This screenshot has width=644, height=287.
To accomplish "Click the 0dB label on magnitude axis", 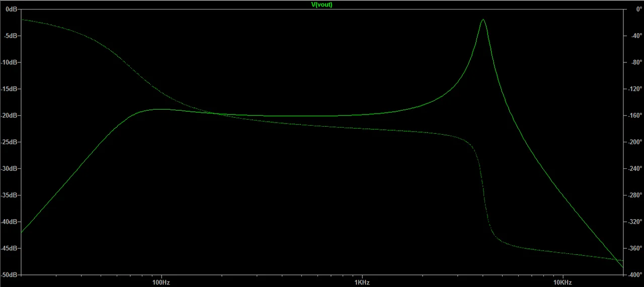I will click(x=11, y=10).
